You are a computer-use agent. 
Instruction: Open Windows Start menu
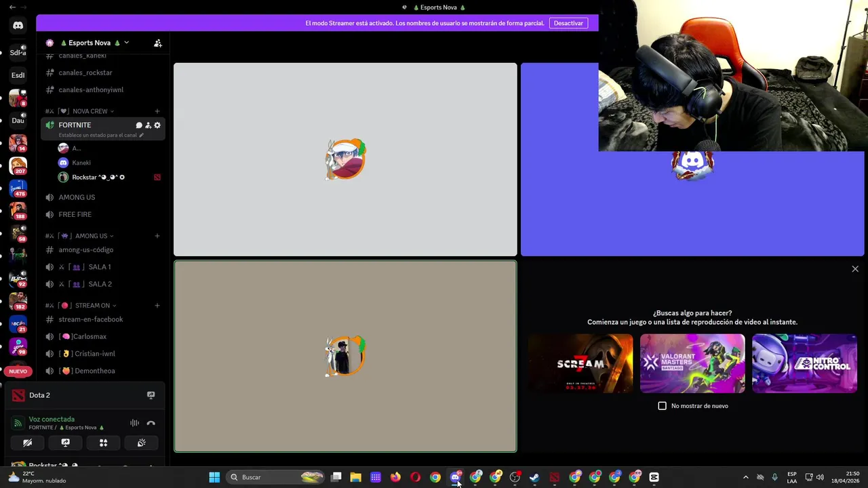click(214, 477)
